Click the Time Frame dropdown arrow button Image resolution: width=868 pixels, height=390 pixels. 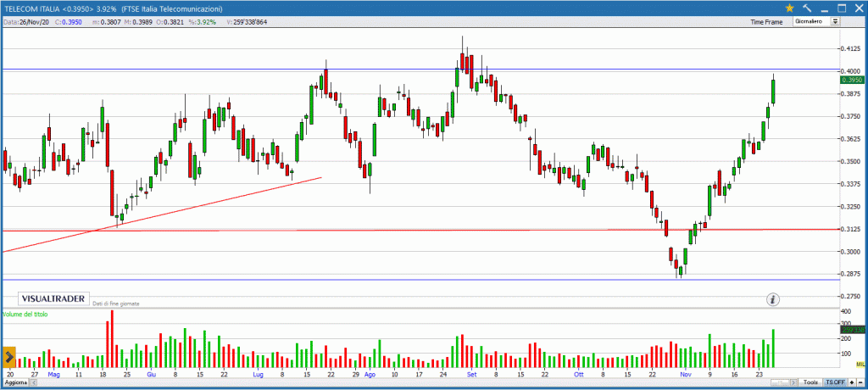pyautogui.click(x=835, y=21)
